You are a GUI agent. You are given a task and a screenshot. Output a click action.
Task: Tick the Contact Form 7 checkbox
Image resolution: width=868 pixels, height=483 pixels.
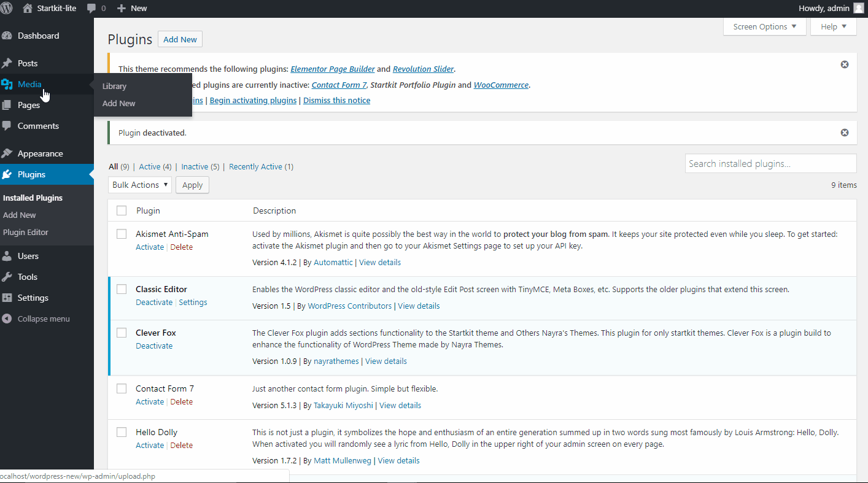122,388
